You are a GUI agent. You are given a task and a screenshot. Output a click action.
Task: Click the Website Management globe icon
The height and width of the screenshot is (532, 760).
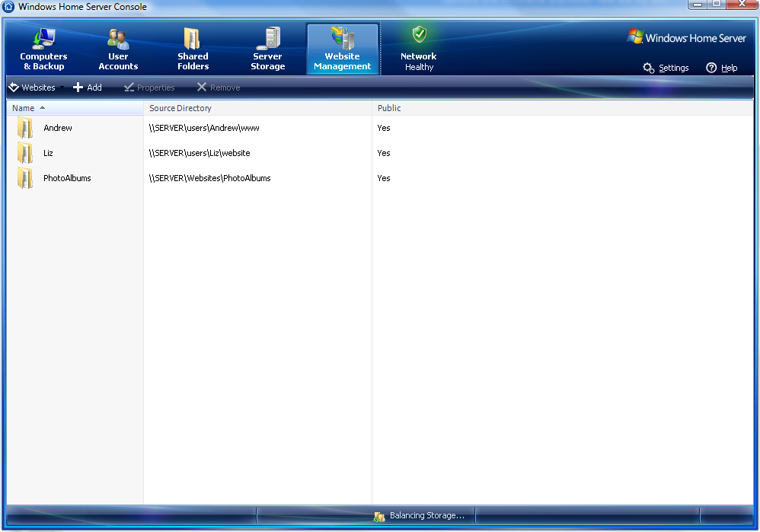point(342,38)
